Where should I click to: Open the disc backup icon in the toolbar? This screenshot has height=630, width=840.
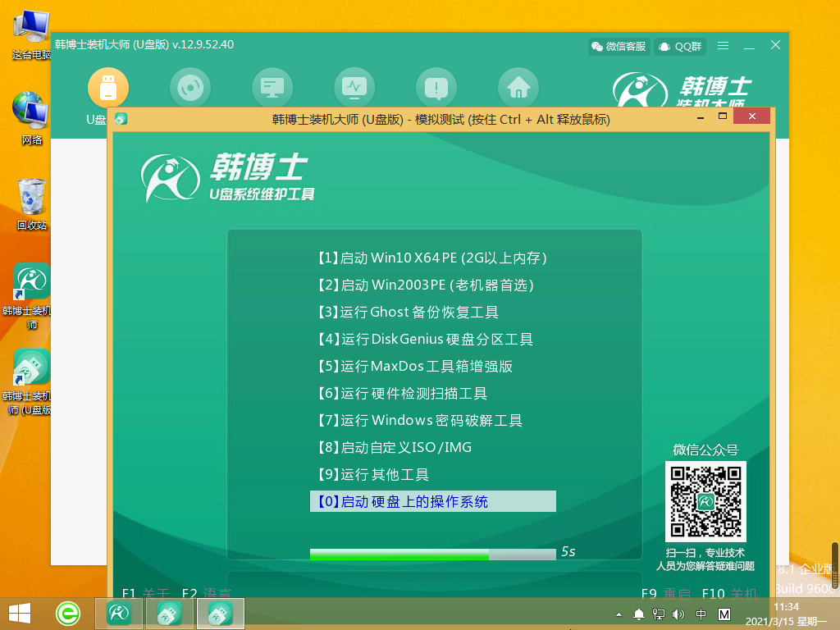pyautogui.click(x=190, y=86)
